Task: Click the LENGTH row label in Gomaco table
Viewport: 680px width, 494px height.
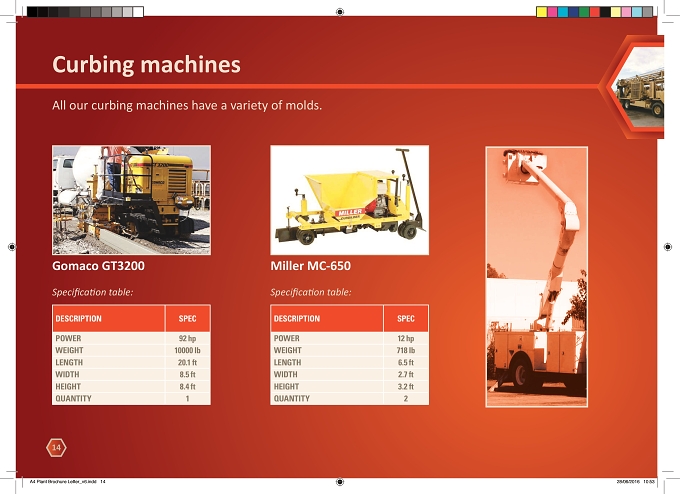Action: pyautogui.click(x=69, y=363)
